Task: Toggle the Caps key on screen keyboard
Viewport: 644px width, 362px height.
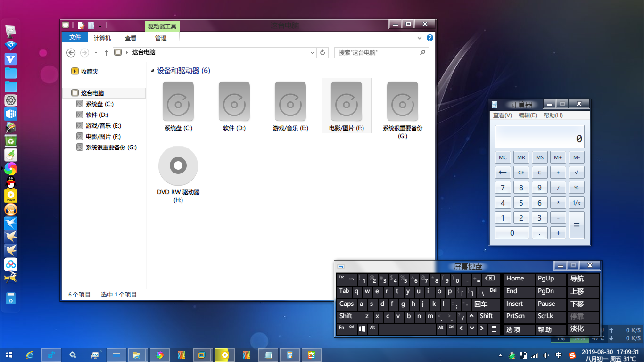Action: coord(347,304)
